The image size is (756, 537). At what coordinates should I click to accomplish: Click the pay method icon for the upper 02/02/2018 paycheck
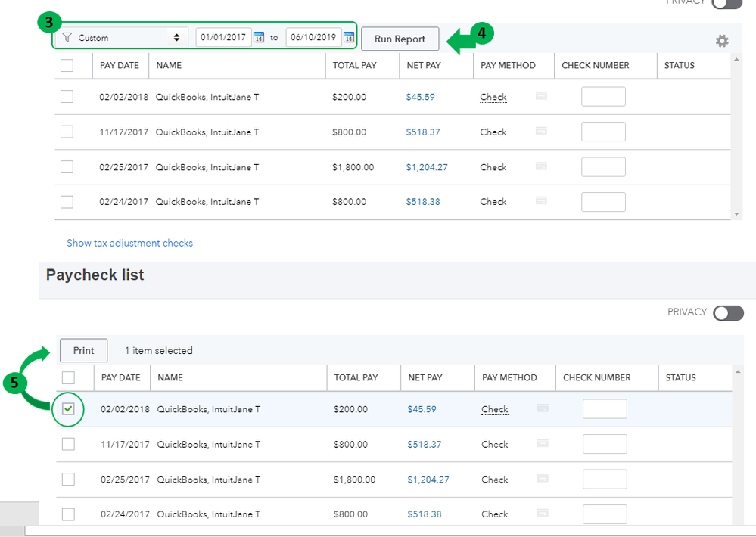pyautogui.click(x=542, y=96)
